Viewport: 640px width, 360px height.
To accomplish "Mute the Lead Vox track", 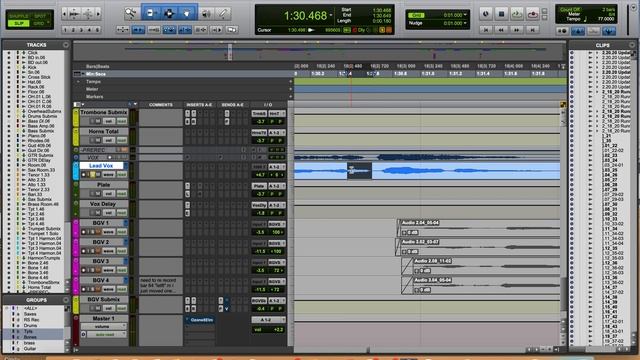I will coord(98,175).
